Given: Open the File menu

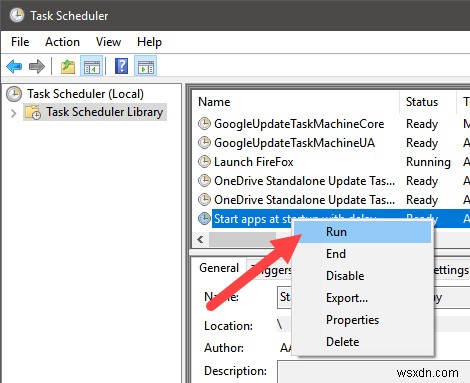Looking at the screenshot, I should [20, 42].
